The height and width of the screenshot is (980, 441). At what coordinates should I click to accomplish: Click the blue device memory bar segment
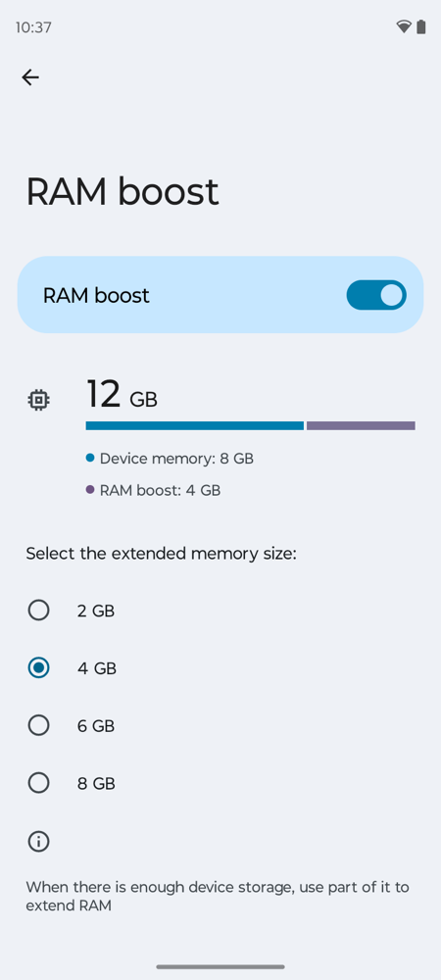click(194, 425)
